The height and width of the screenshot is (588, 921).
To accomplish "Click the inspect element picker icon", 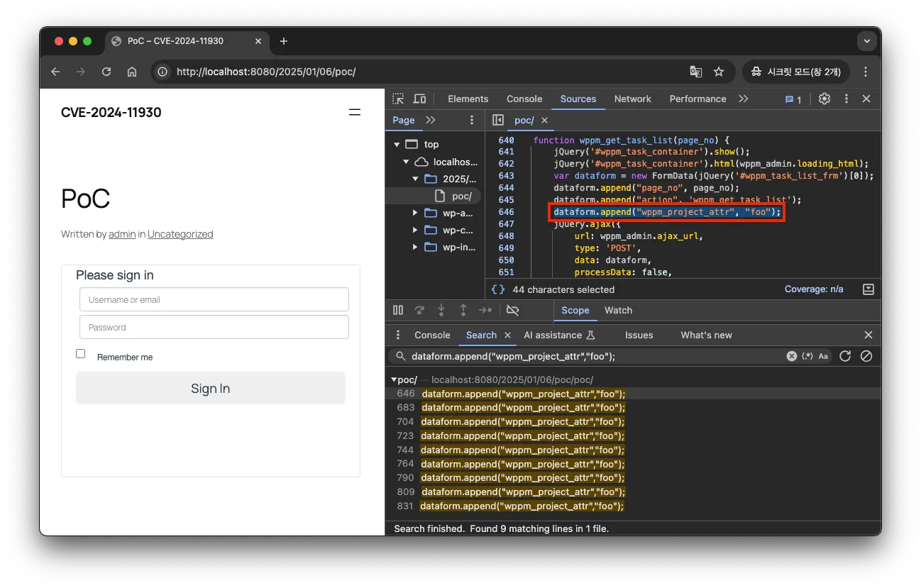I will pos(399,99).
